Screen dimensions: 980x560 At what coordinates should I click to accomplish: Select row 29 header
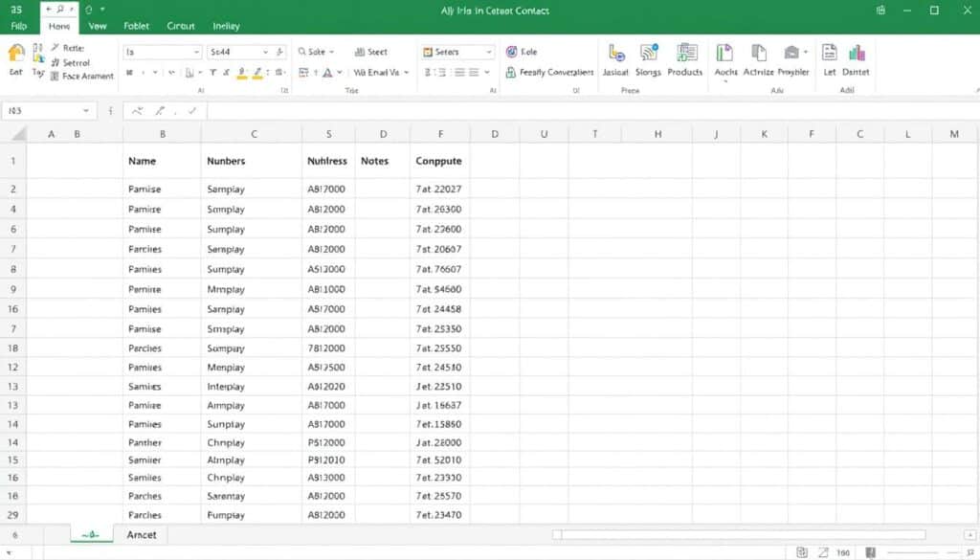(x=13, y=515)
